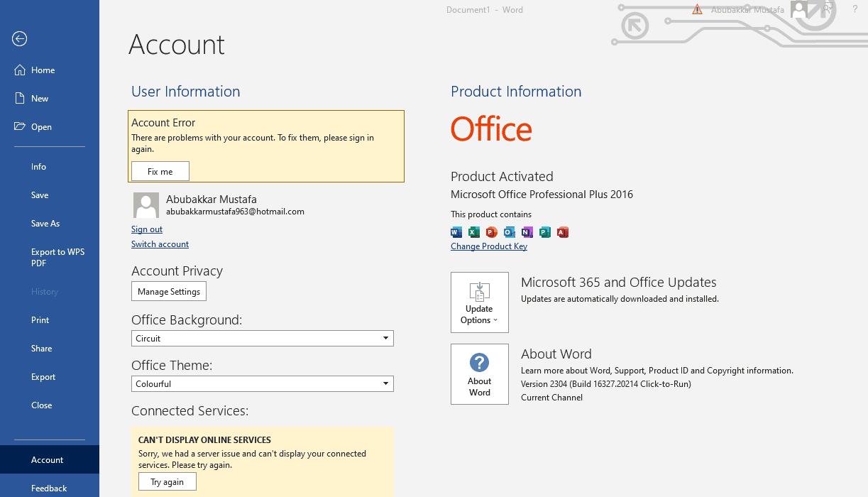Open the Office Theme dropdown
The image size is (868, 497).
pyautogui.click(x=263, y=384)
